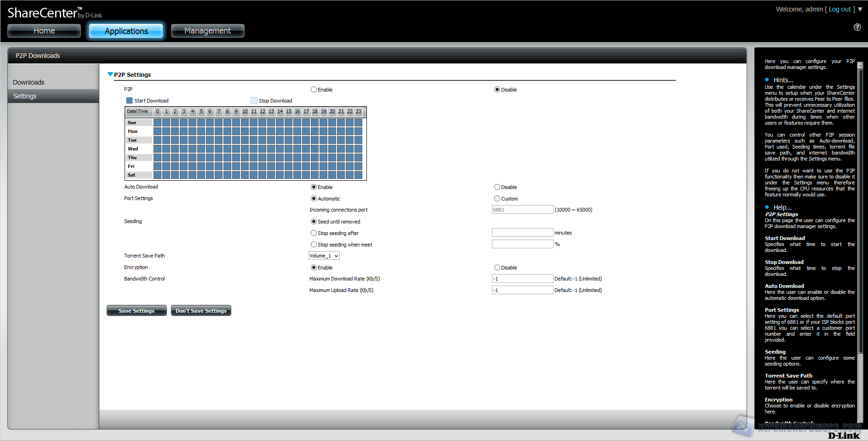This screenshot has height=441, width=868.
Task: Click the help question mark icon
Action: 857,27
